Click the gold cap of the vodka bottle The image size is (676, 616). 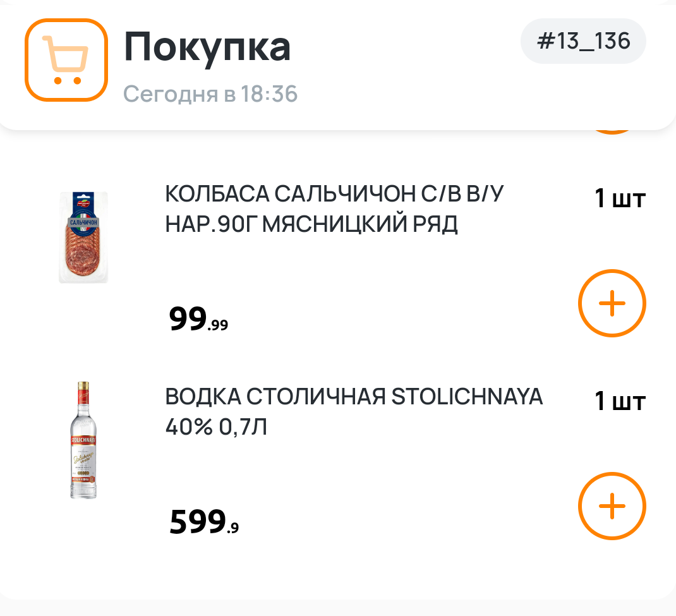83,389
